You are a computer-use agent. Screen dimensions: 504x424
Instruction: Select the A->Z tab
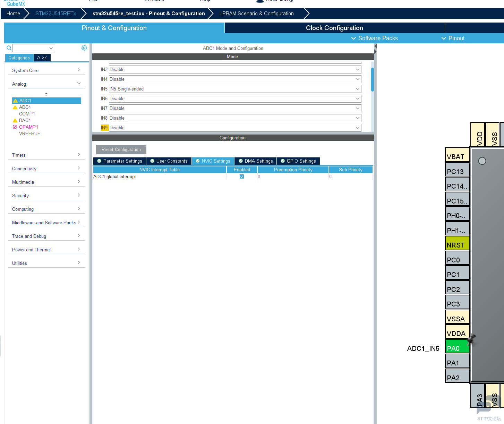[42, 58]
